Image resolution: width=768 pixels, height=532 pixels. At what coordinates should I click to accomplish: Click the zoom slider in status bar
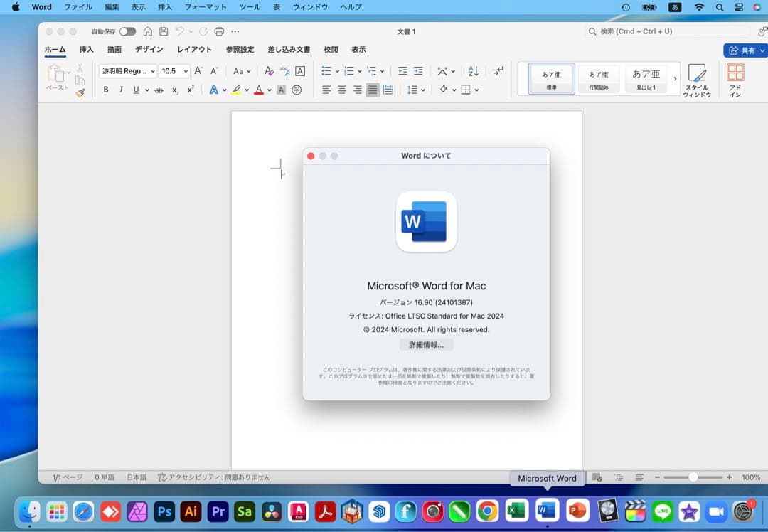pos(693,477)
